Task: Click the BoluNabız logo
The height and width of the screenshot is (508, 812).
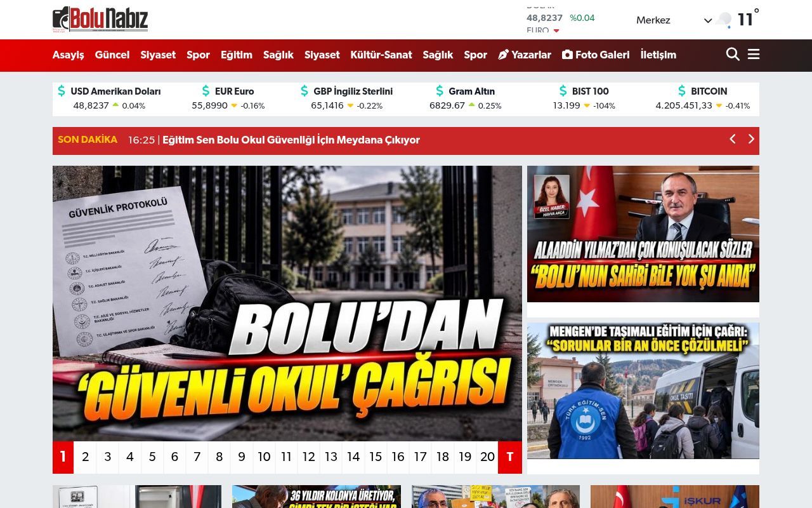Action: click(x=100, y=20)
